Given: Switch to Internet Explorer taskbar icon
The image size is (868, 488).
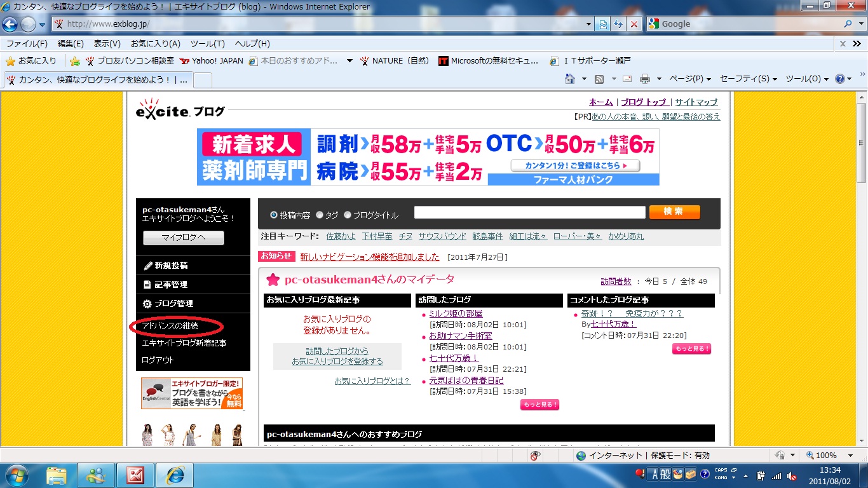Looking at the screenshot, I should tap(175, 475).
